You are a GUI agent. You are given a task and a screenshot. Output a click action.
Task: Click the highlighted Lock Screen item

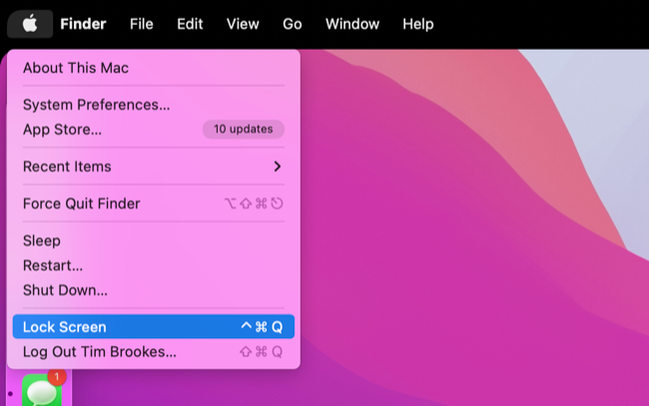pos(154,327)
